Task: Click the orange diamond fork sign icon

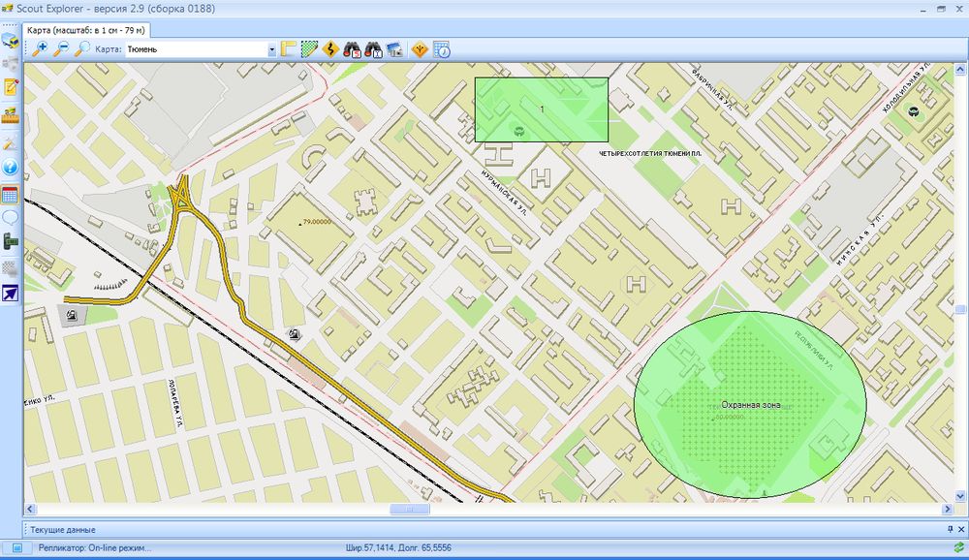Action: coord(420,49)
